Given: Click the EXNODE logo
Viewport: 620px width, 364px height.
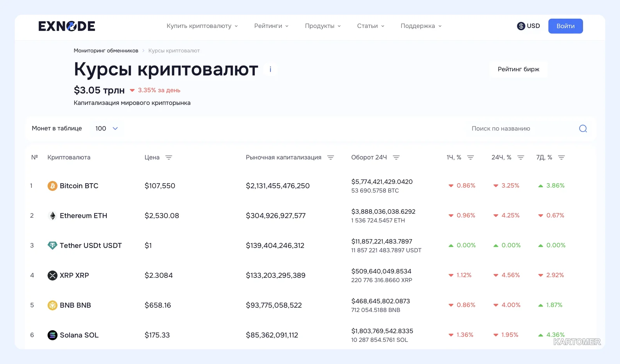Looking at the screenshot, I should click(67, 26).
